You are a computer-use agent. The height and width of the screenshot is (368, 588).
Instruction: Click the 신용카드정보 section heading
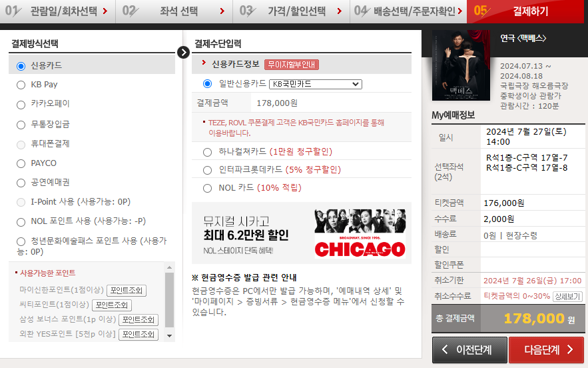click(236, 64)
